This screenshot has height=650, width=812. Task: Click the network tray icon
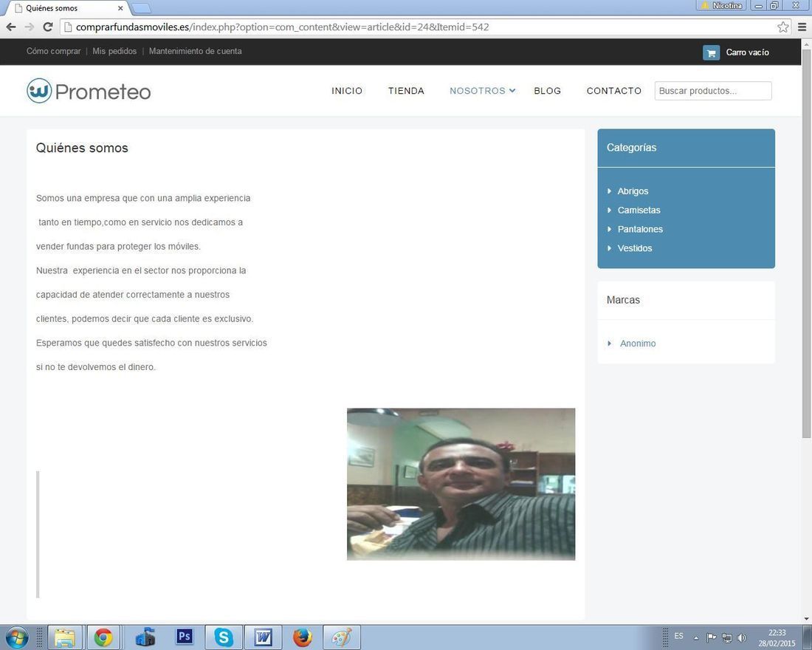727,638
